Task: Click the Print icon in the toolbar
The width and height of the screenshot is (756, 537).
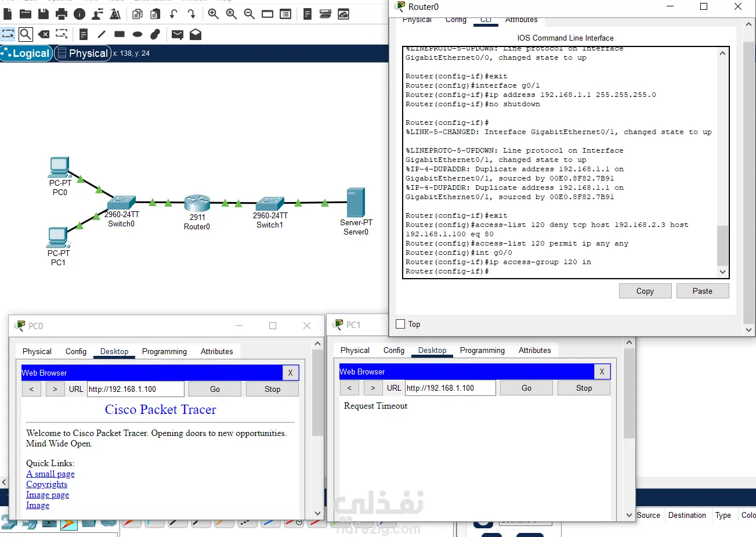Action: [62, 14]
